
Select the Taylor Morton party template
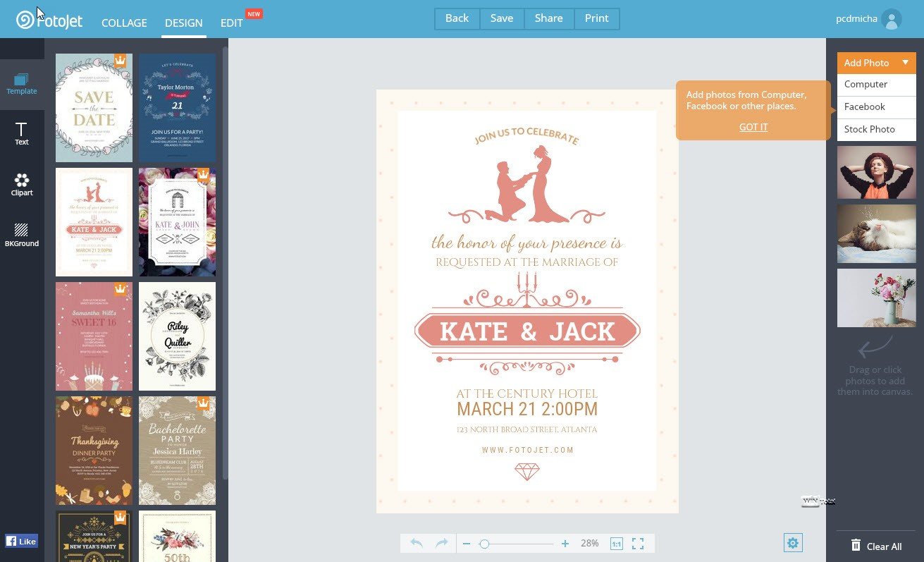177,108
